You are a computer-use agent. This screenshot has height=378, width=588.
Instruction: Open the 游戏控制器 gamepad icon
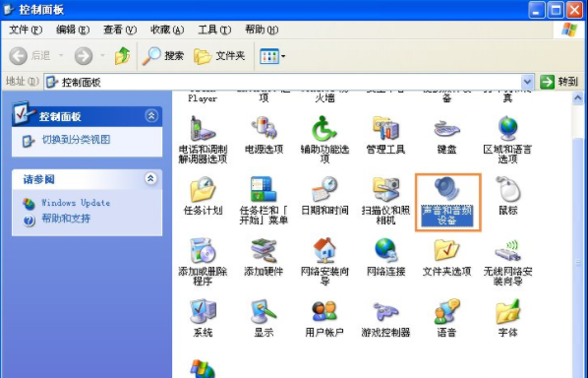385,311
